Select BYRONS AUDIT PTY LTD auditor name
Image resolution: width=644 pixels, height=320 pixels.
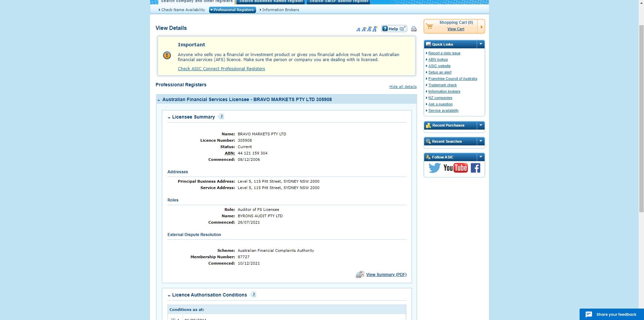[x=260, y=216]
